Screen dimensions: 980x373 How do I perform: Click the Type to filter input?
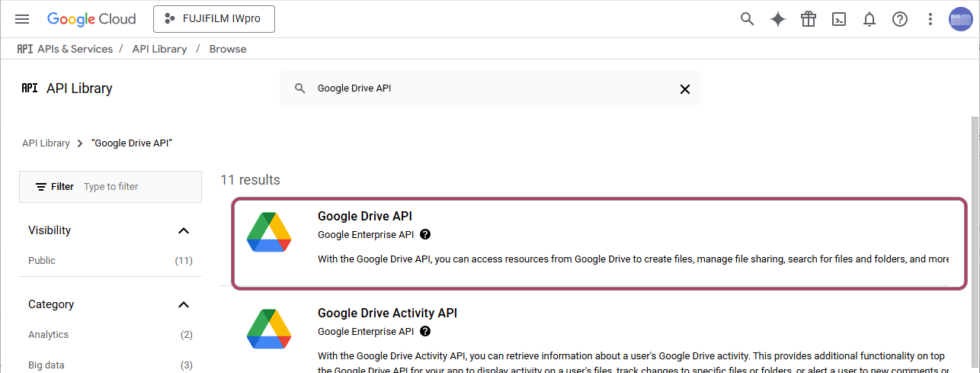[x=137, y=187]
